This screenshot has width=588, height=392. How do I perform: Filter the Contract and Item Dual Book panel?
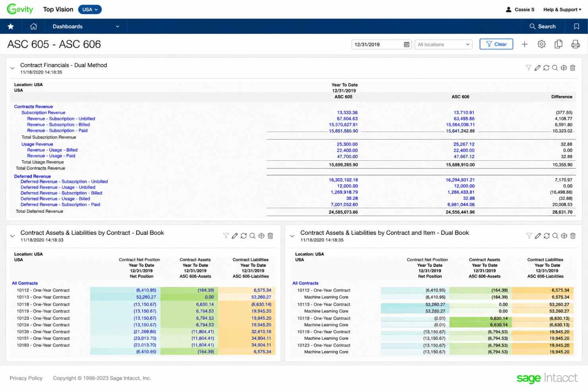529,236
